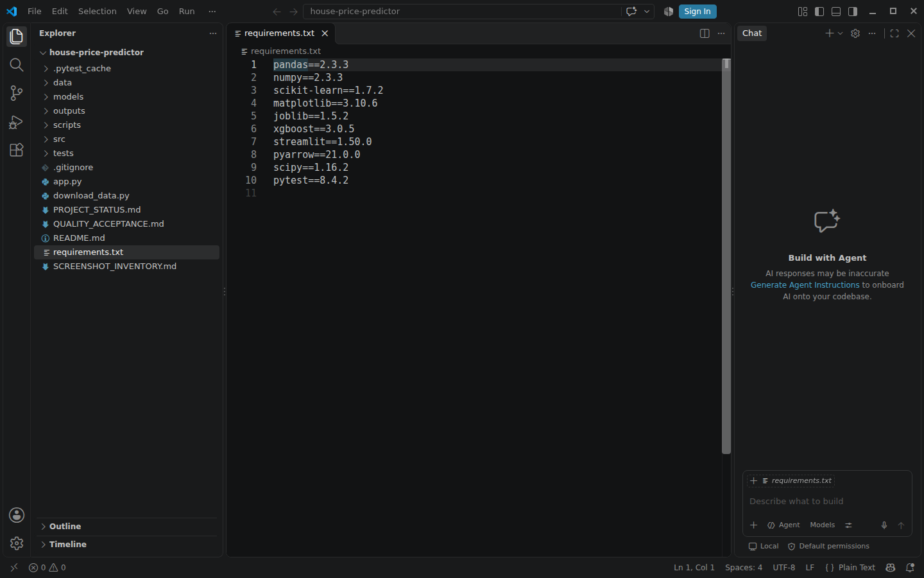924x578 pixels.
Task: Open the Run menu
Action: [187, 12]
